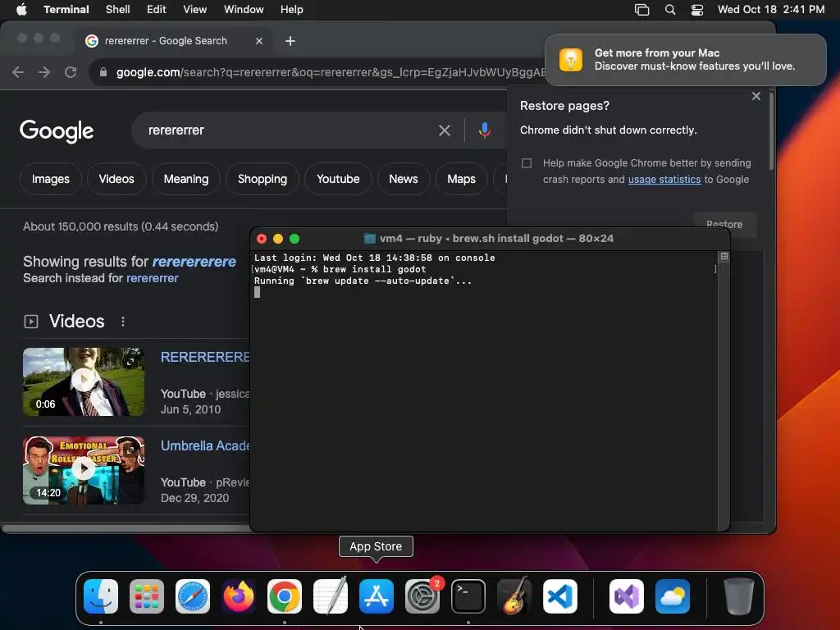Open the Help menu
The height and width of the screenshot is (630, 840).
click(292, 9)
